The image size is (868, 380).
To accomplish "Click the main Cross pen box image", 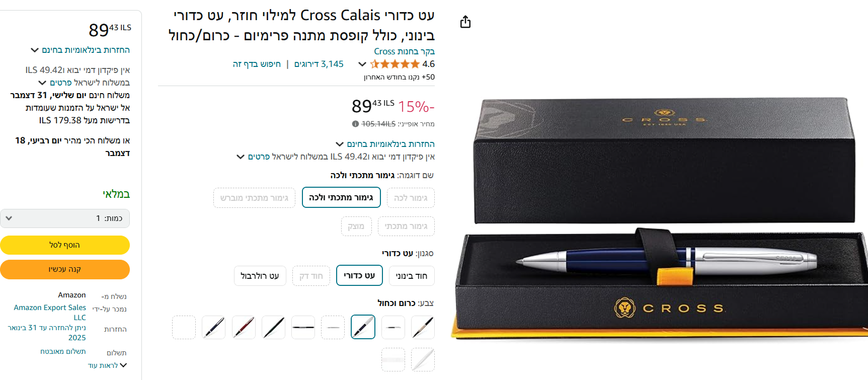I will [x=659, y=216].
